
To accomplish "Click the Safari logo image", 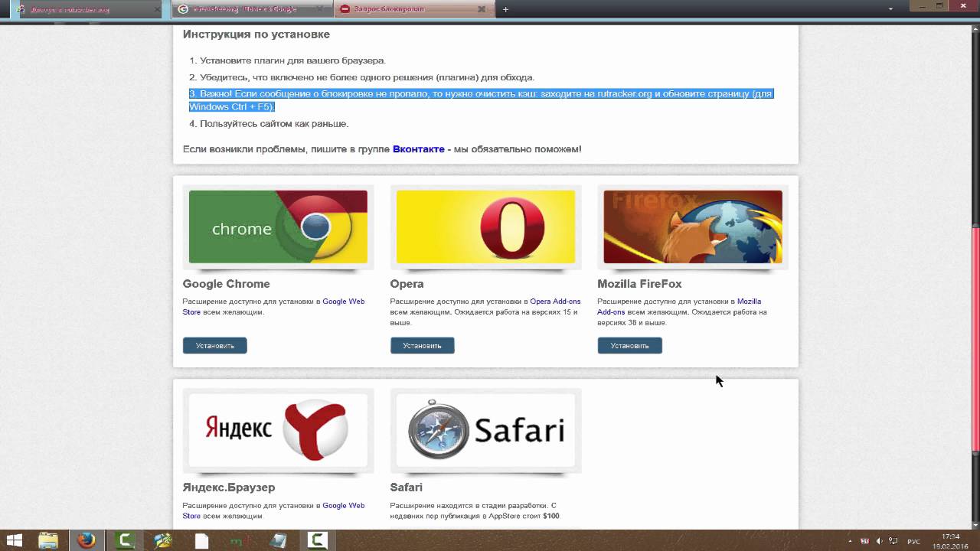I will pyautogui.click(x=485, y=430).
